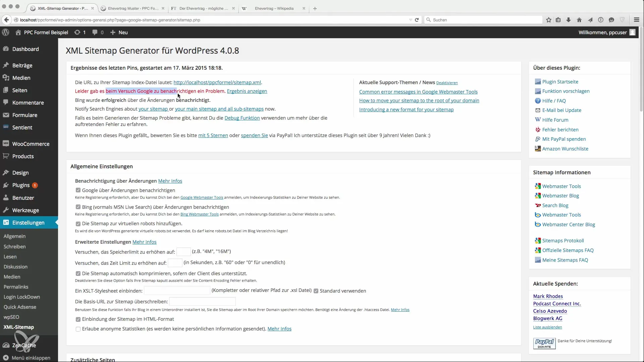Switch to Ehevertrag Muster tab
Image resolution: width=644 pixels, height=362 pixels.
tap(133, 8)
